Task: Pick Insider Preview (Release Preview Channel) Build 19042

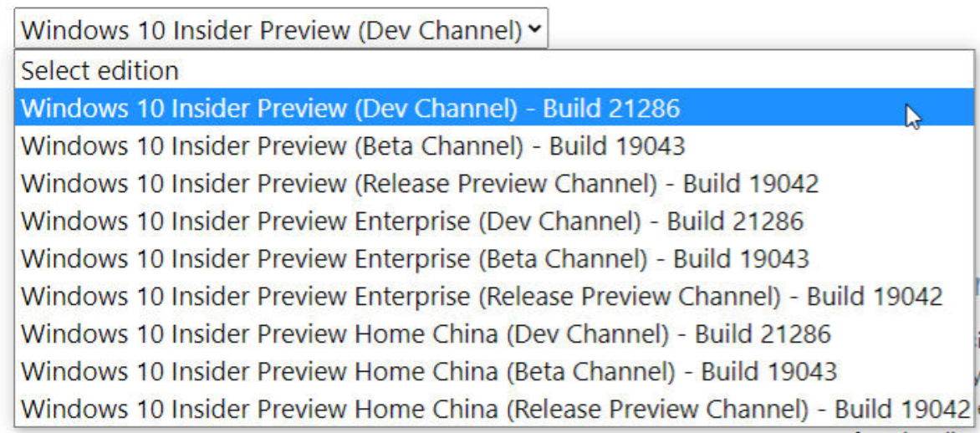Action: coord(420,184)
